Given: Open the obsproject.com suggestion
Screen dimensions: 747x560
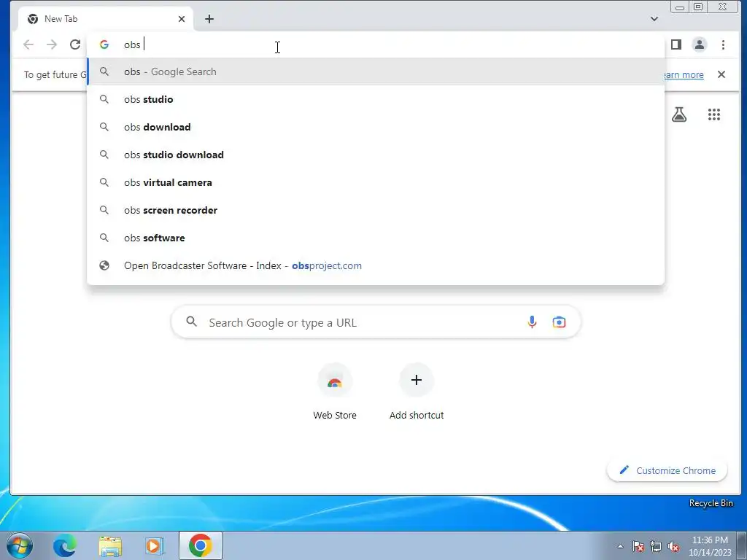Looking at the screenshot, I should pos(376,265).
